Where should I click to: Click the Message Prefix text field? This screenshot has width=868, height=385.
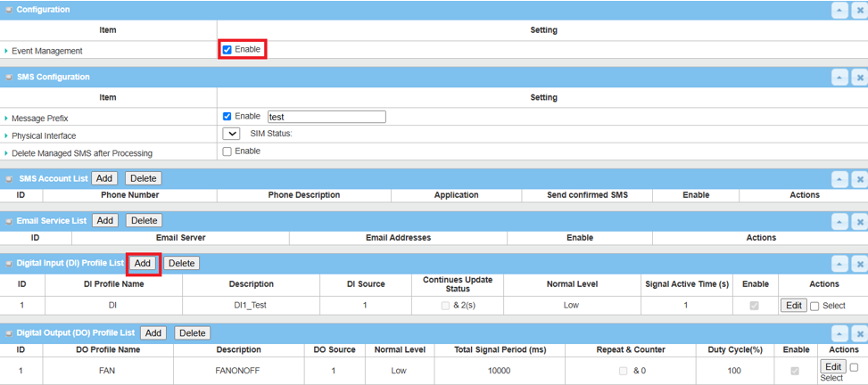(326, 117)
